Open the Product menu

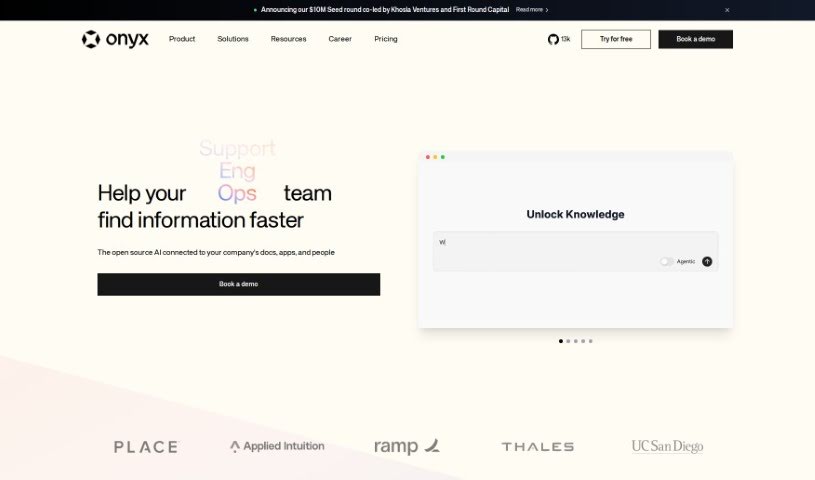pyautogui.click(x=182, y=39)
